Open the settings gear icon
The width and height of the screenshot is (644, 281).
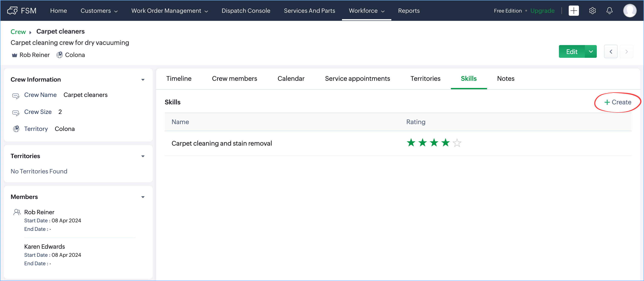click(x=592, y=10)
